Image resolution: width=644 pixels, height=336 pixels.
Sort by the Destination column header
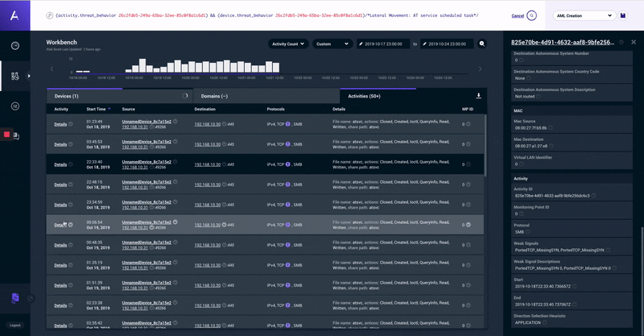pyautogui.click(x=204, y=109)
